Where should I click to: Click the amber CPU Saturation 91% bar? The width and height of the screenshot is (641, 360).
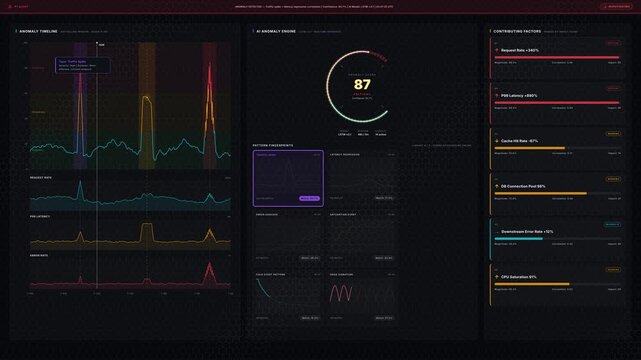click(532, 284)
